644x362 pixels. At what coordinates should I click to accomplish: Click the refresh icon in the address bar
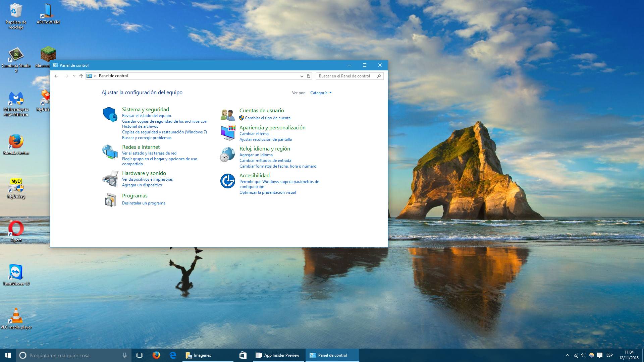pos(309,76)
